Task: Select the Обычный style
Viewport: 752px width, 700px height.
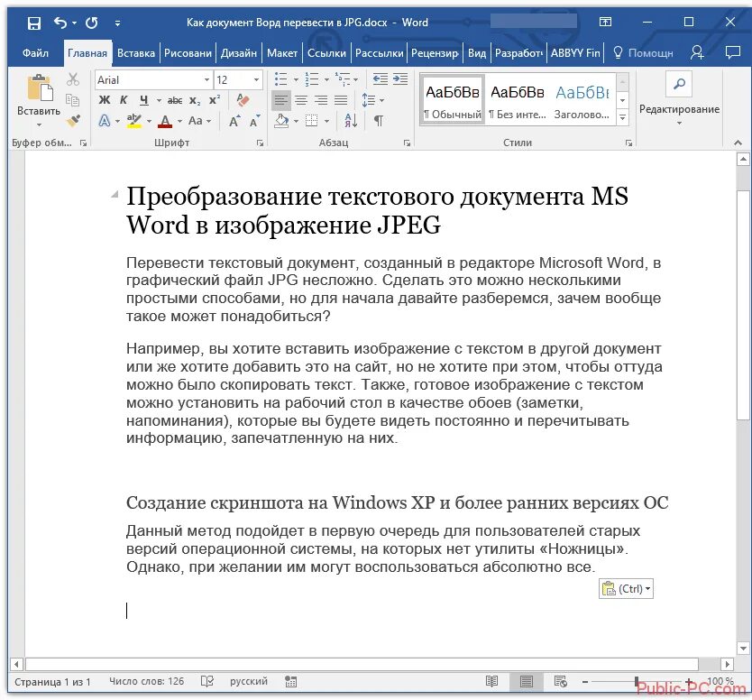Action: 453,100
